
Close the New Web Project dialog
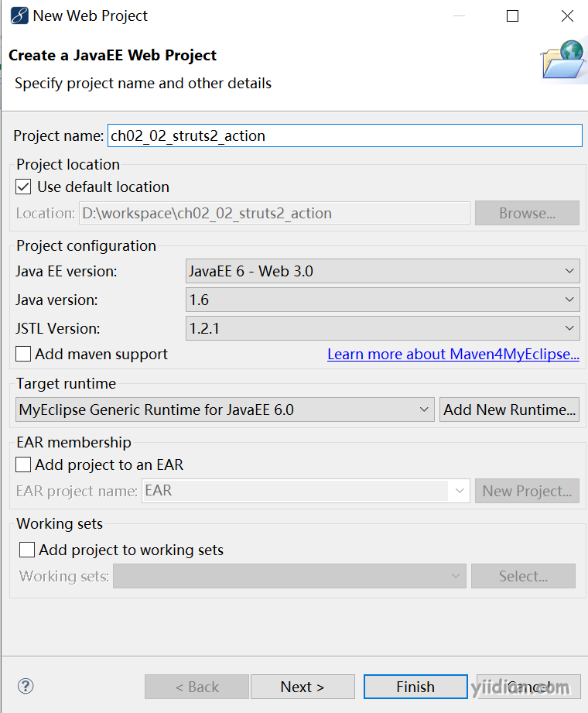pyautogui.click(x=567, y=16)
